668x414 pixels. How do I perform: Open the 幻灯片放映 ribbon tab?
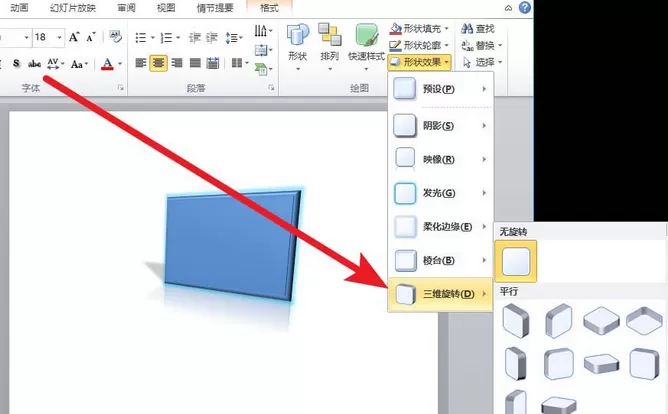pos(73,7)
